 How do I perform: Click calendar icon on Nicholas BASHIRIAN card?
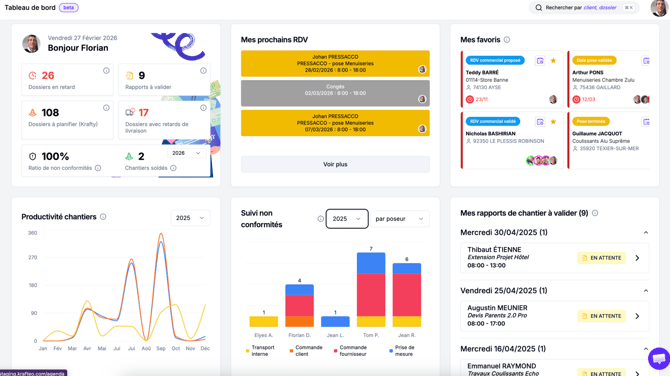540,122
